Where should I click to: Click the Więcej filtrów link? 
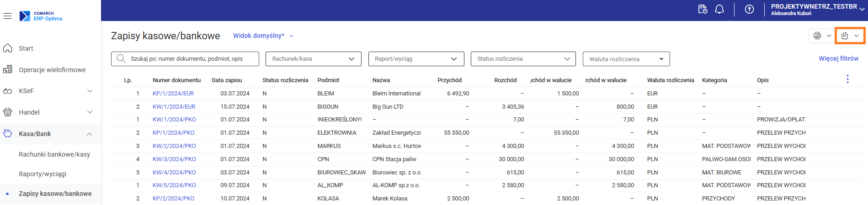[x=838, y=58]
